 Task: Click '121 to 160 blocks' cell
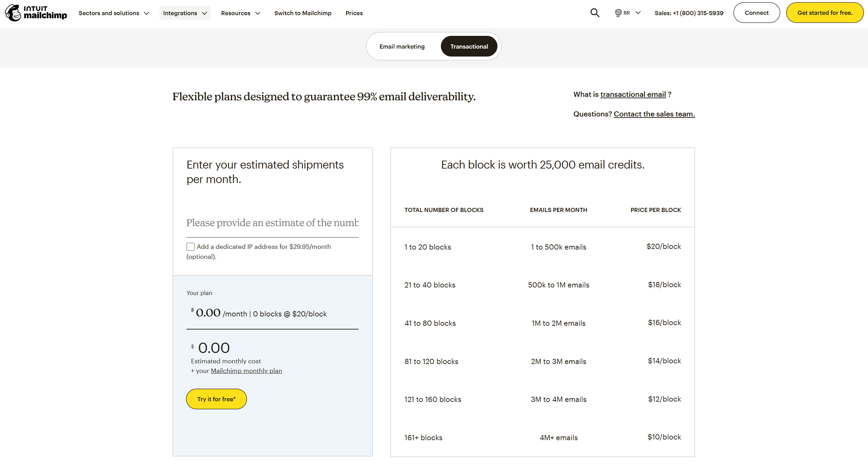[x=433, y=399]
